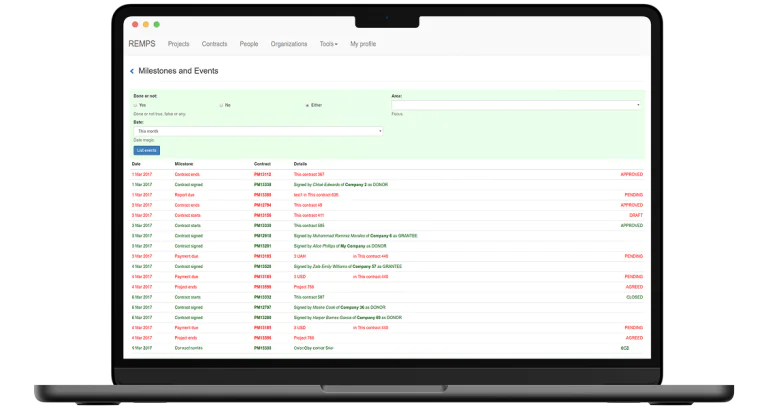Screen dimensions: 768x409
Task: Expand the Tools menu in the navbar
Action: tap(329, 44)
